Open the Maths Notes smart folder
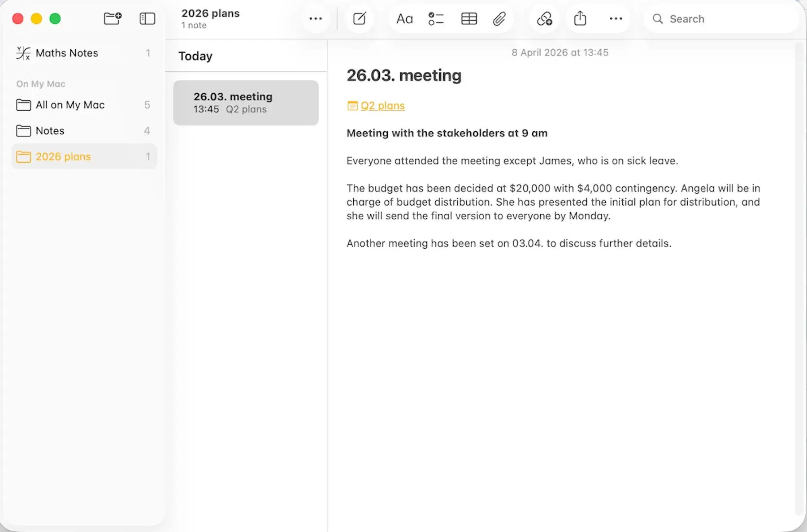 pos(66,53)
